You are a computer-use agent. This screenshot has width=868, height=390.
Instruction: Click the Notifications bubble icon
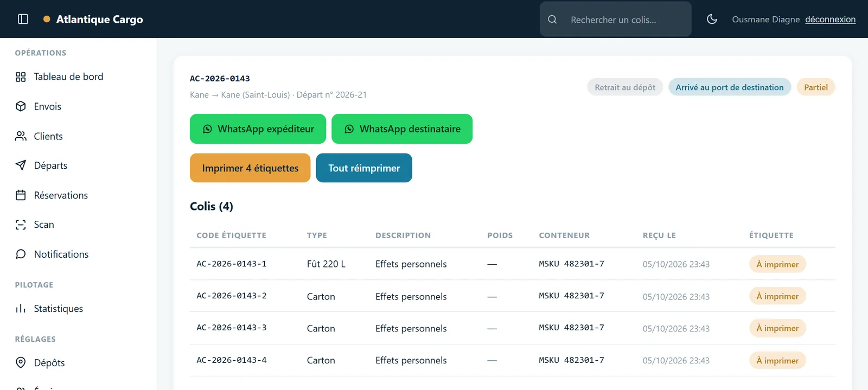pyautogui.click(x=21, y=254)
